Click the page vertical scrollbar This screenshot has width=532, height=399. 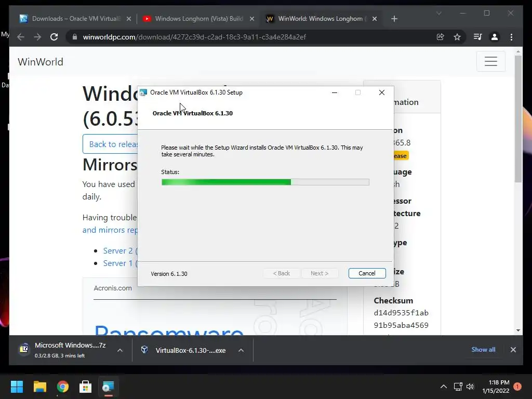pyautogui.click(x=518, y=119)
